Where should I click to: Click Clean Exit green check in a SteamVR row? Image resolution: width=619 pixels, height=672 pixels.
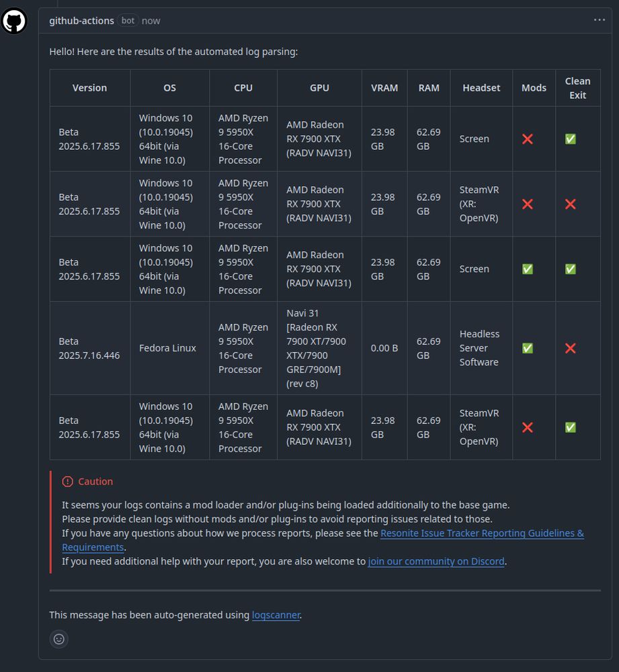coord(571,427)
